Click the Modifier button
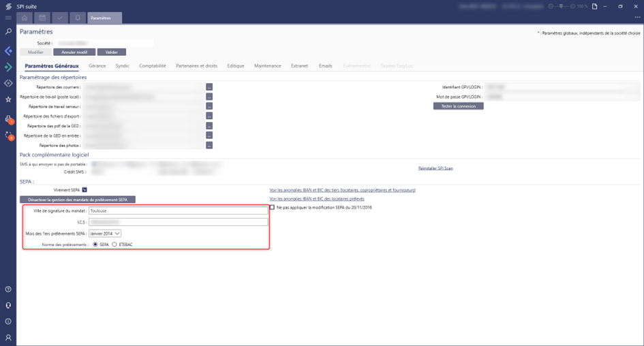Image resolution: width=644 pixels, height=346 pixels. (x=35, y=52)
